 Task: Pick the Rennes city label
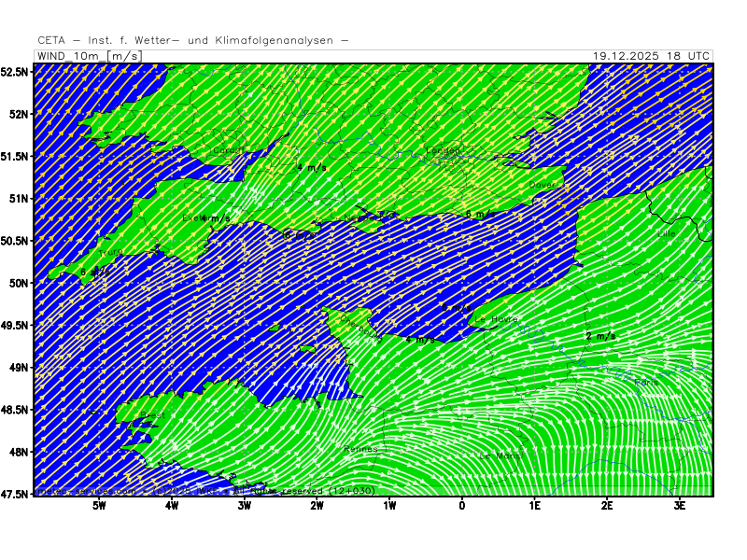pos(361,449)
